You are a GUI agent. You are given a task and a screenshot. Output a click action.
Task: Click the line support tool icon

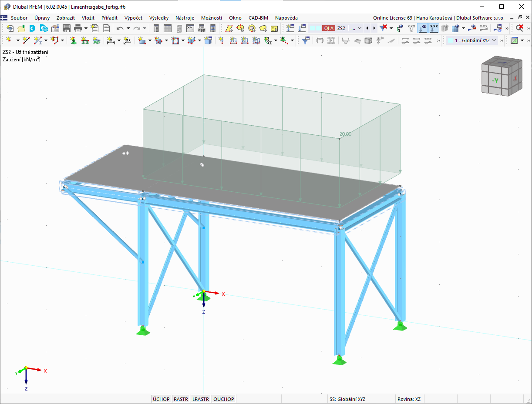(85, 40)
